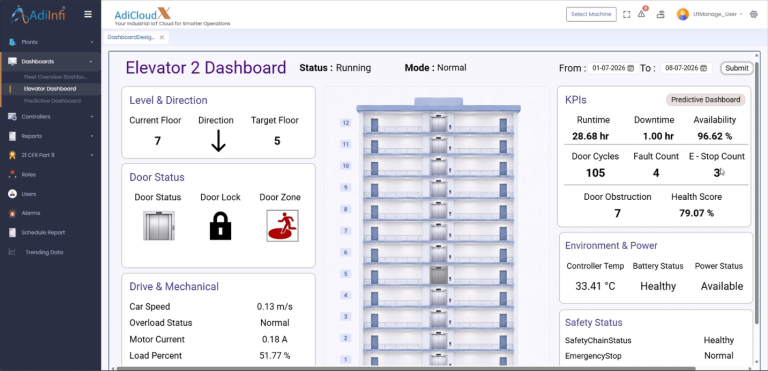The height and width of the screenshot is (371, 768).
Task: Click the Select Machine button
Action: (x=591, y=14)
